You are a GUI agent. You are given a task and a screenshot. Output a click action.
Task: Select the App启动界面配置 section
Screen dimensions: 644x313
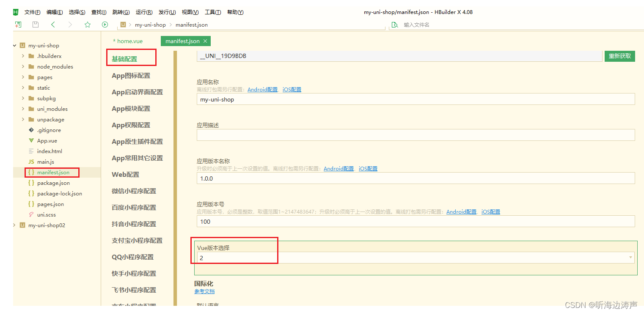coord(137,92)
